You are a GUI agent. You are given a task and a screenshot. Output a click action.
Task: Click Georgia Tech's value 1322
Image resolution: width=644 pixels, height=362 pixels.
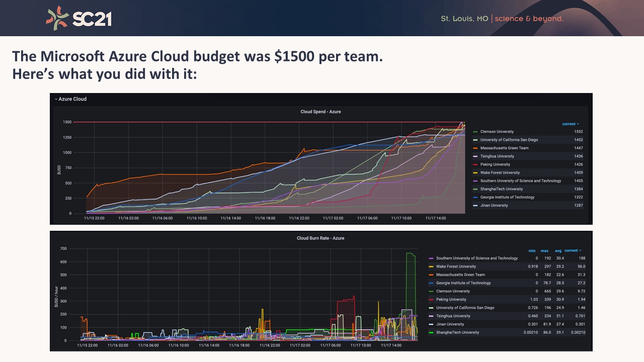(579, 197)
